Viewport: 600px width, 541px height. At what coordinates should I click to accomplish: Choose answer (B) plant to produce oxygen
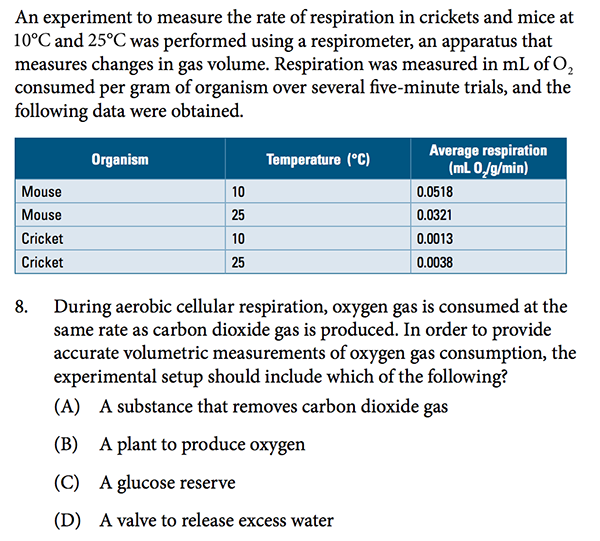tap(202, 445)
